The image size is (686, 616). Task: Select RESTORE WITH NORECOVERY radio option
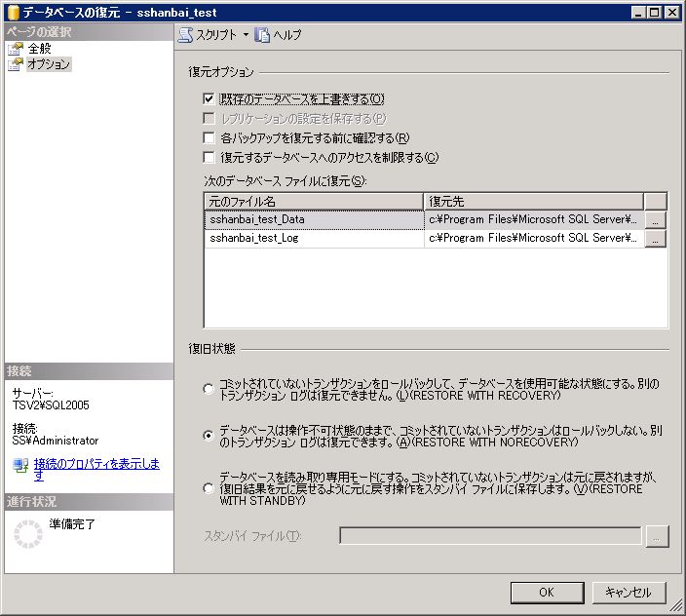tap(209, 436)
